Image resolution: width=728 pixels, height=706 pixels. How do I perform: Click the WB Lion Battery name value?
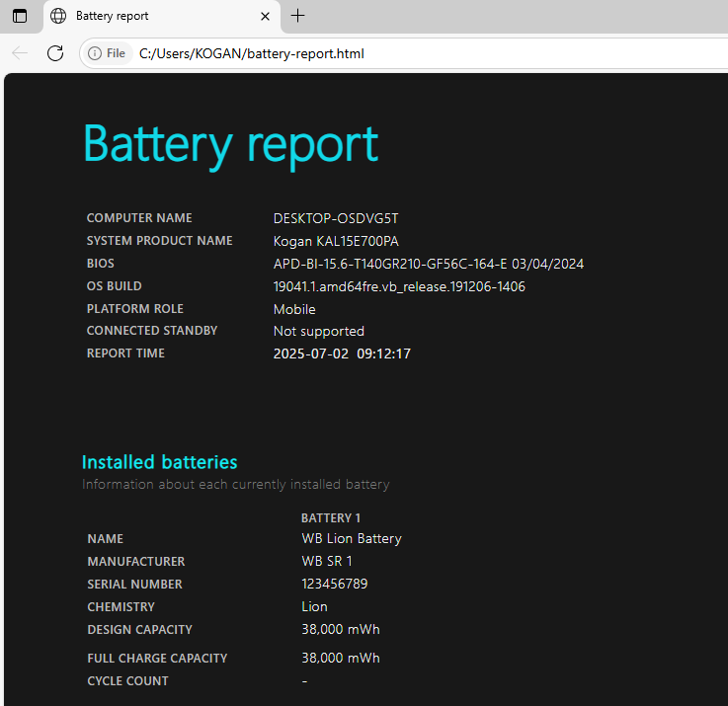tap(351, 538)
